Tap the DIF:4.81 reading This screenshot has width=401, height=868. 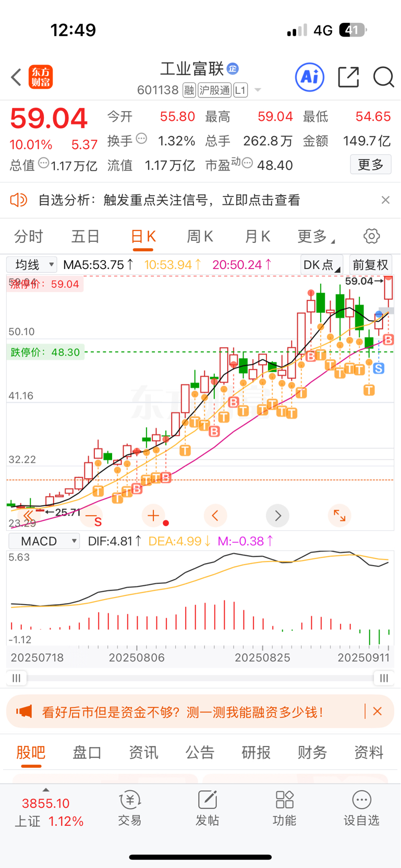coord(115,541)
